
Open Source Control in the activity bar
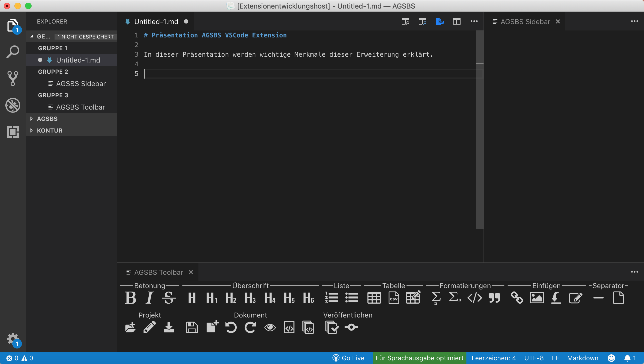13,78
